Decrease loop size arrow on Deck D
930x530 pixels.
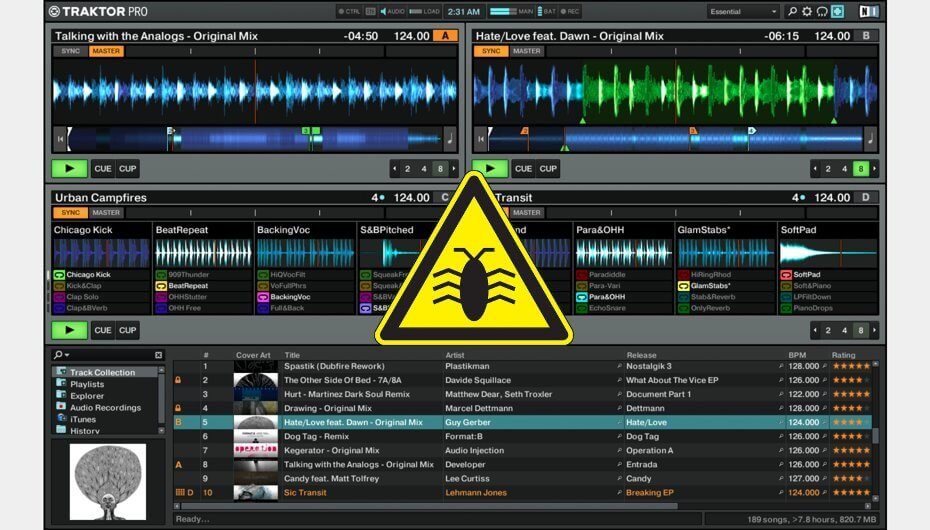click(815, 330)
